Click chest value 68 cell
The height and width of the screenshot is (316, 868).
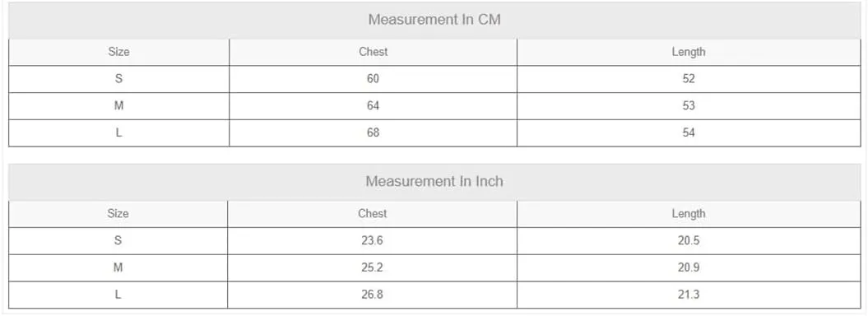[x=373, y=132]
